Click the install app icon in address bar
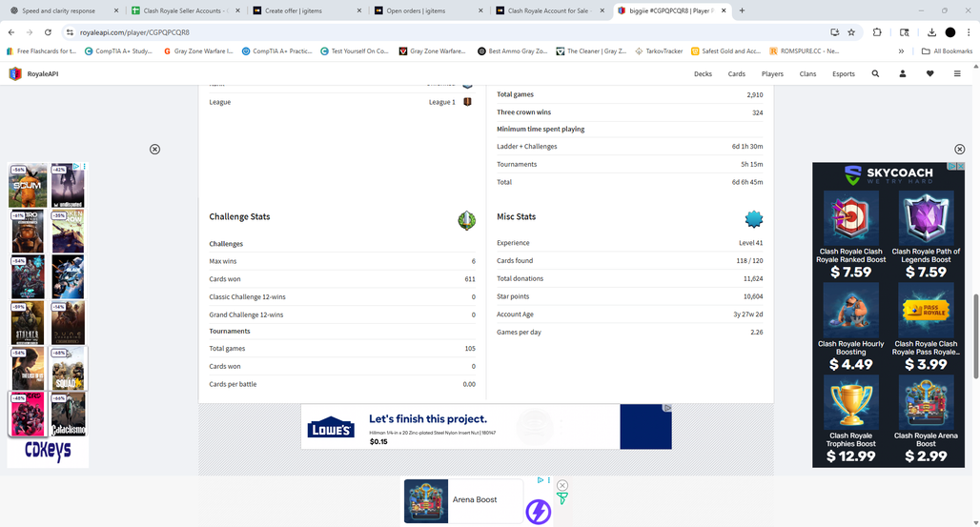 coord(834,31)
